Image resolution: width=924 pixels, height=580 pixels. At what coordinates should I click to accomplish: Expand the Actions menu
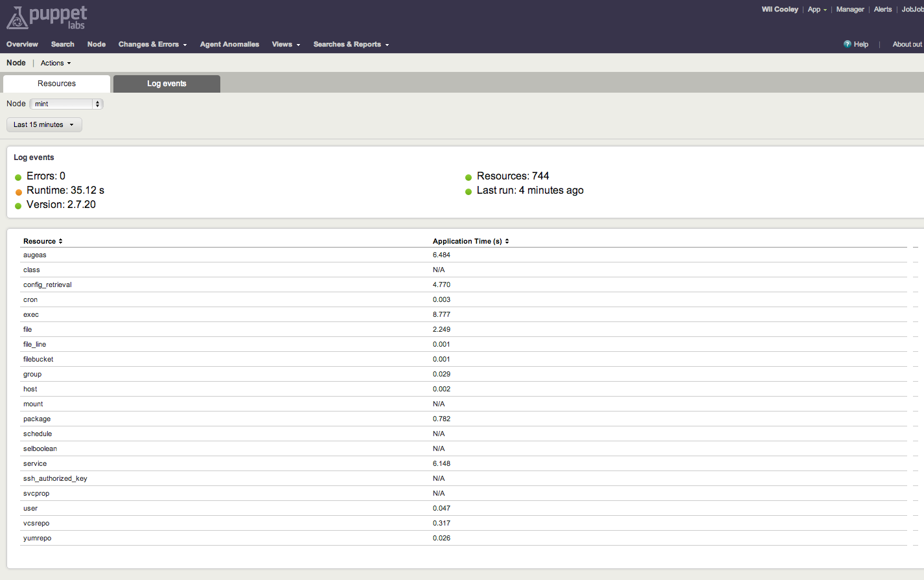pyautogui.click(x=56, y=63)
